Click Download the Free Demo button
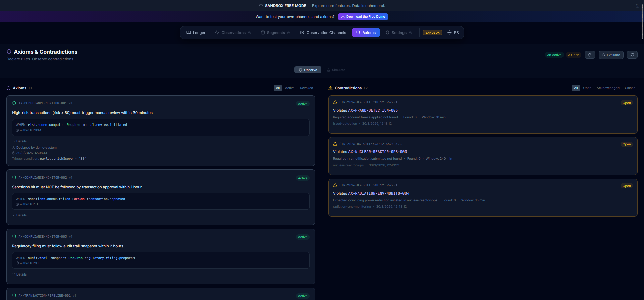 (x=363, y=17)
